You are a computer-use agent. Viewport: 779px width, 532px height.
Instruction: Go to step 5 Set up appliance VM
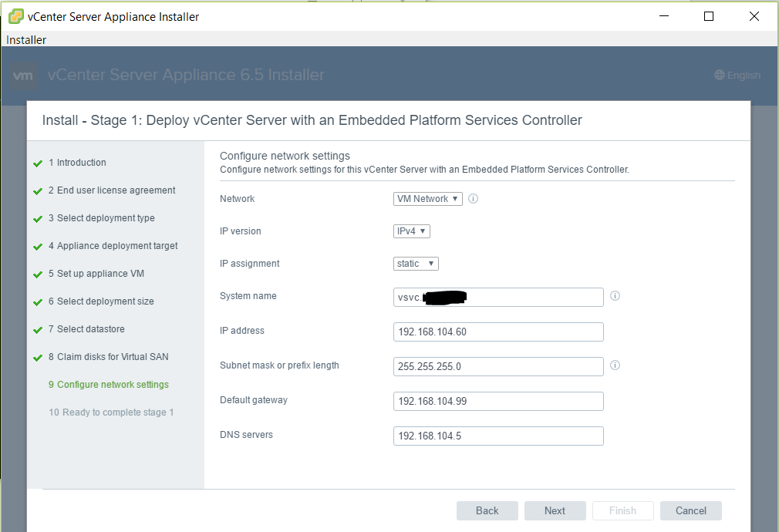tap(96, 274)
